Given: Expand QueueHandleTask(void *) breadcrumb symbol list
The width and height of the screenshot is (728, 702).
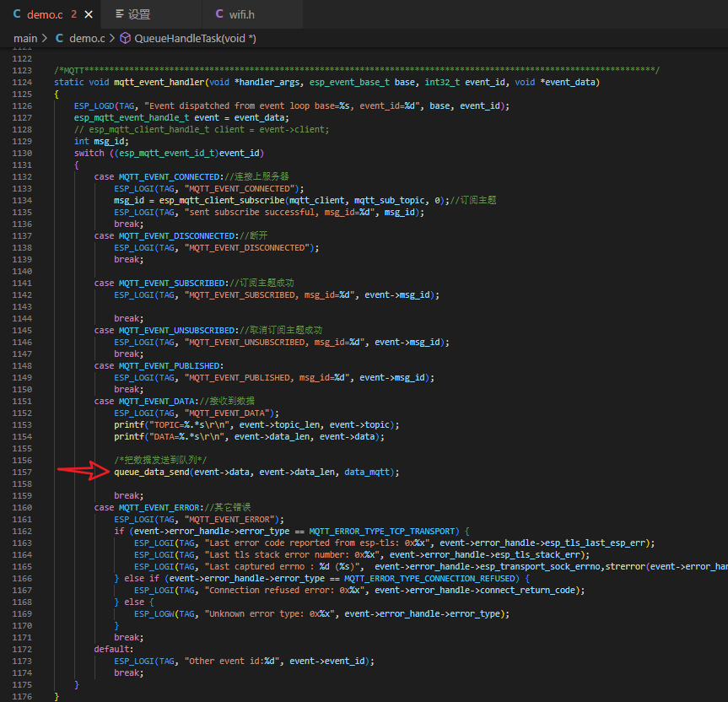Looking at the screenshot, I should 195,38.
